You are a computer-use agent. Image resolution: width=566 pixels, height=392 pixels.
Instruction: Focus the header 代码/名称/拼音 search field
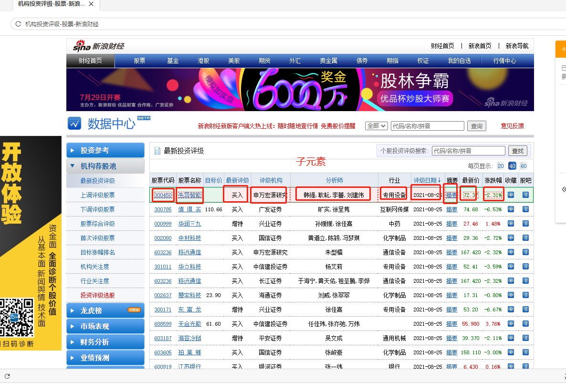click(428, 126)
